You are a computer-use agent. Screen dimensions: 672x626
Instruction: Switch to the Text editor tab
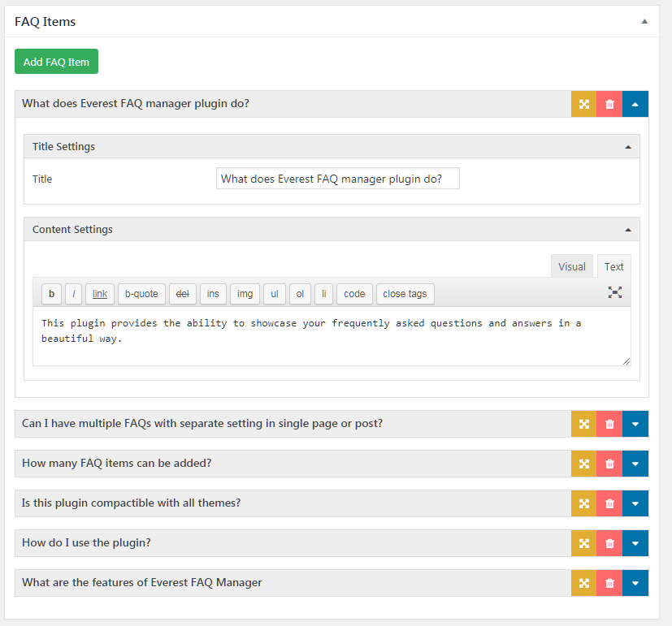614,266
